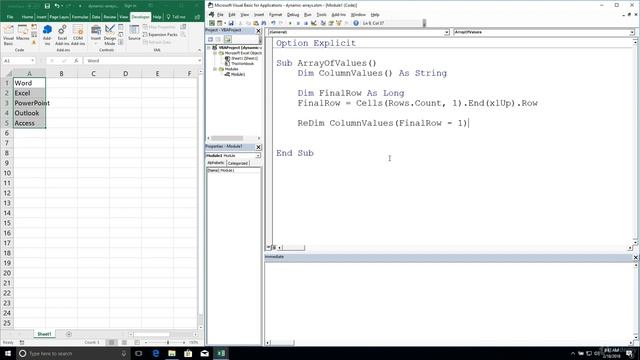
Task: Open the VBA Run menu
Action: 308,15
